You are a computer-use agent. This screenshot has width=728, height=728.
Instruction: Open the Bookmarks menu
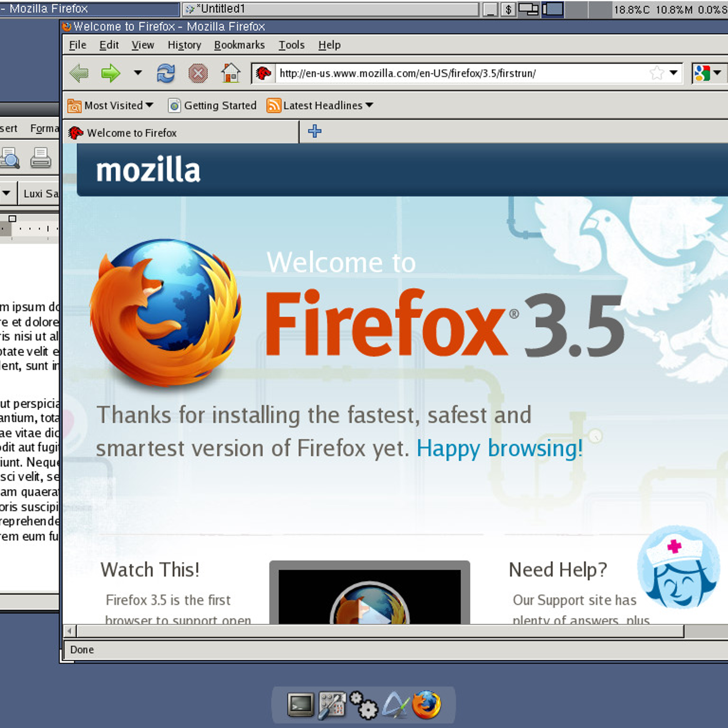click(239, 45)
